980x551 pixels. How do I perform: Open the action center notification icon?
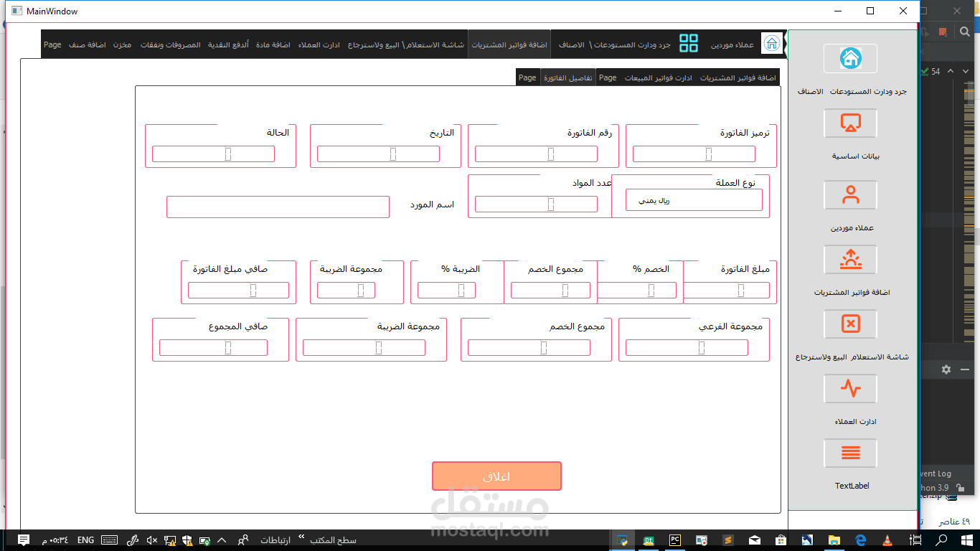pos(23,540)
